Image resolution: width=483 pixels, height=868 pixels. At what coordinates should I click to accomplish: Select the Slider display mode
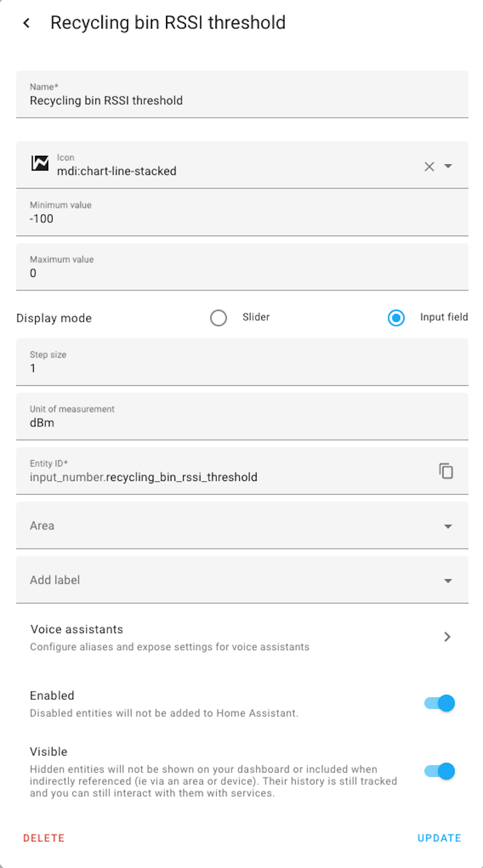(219, 318)
